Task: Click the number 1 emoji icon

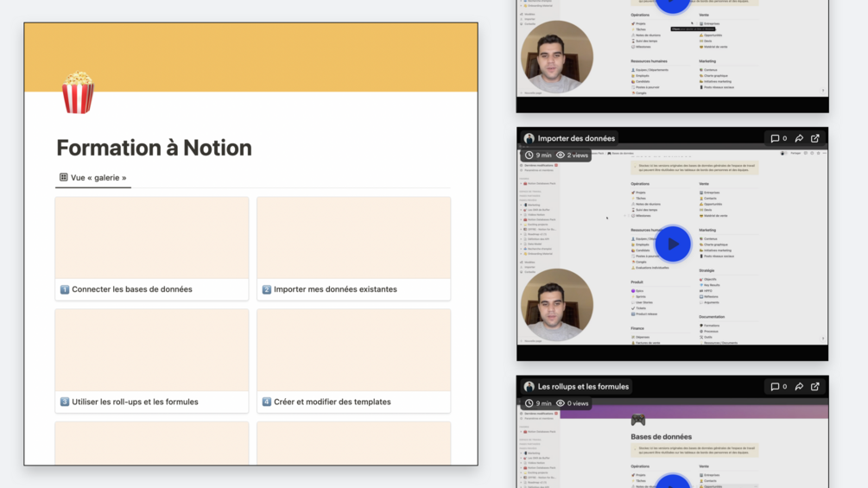Action: [x=65, y=289]
